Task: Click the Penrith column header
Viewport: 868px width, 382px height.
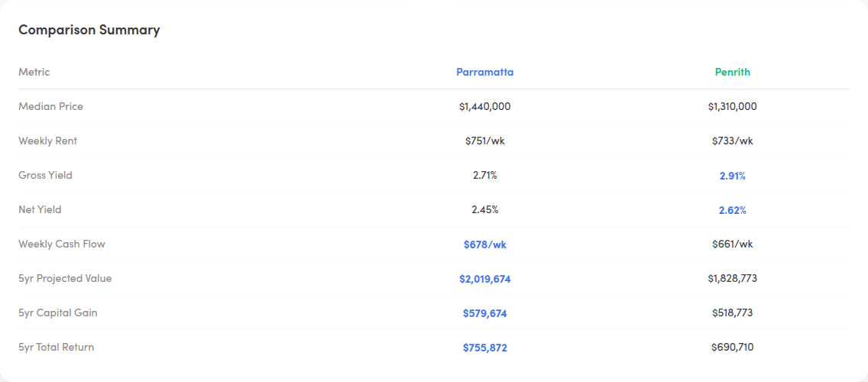Action: pos(732,72)
